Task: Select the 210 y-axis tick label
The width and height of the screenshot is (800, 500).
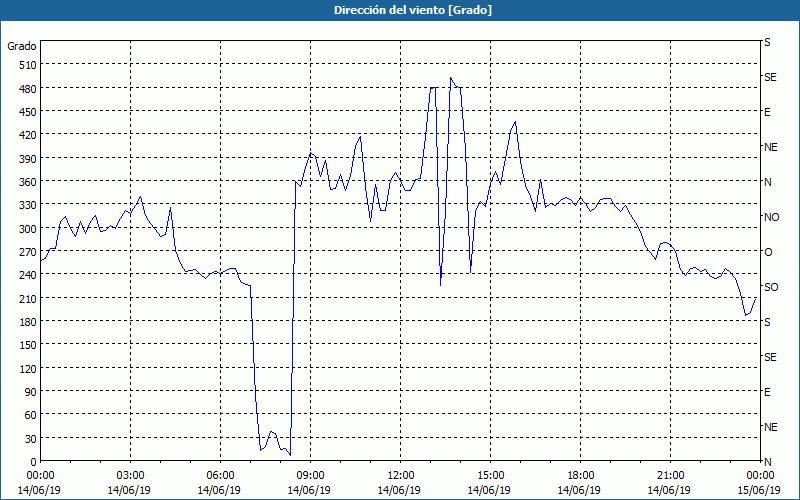Action: tap(28, 298)
